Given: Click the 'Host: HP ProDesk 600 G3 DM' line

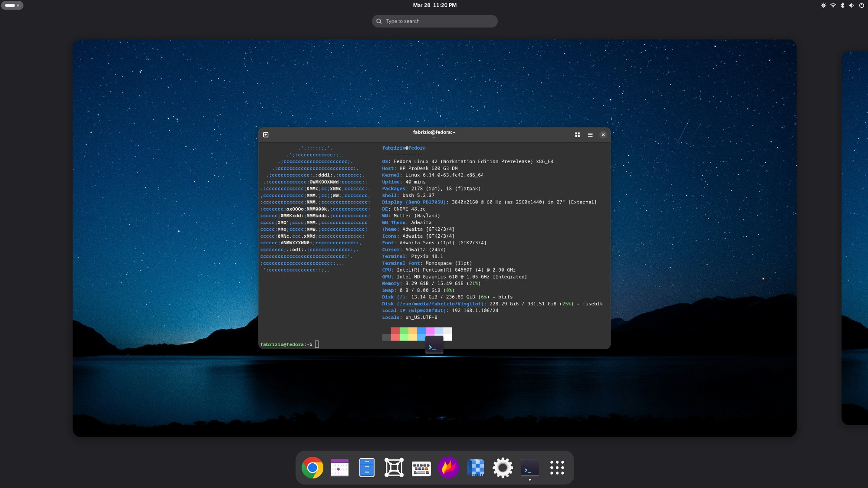Looking at the screenshot, I should pos(420,168).
